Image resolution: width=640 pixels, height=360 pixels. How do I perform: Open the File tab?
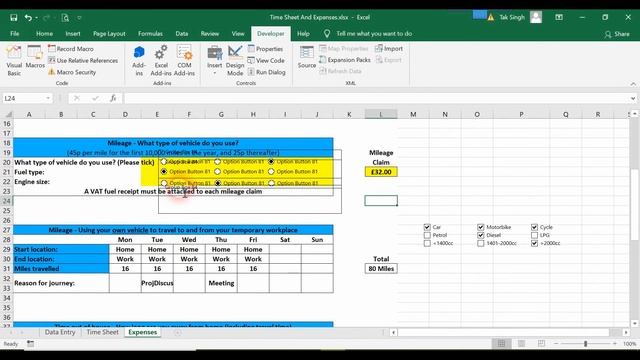[15, 34]
